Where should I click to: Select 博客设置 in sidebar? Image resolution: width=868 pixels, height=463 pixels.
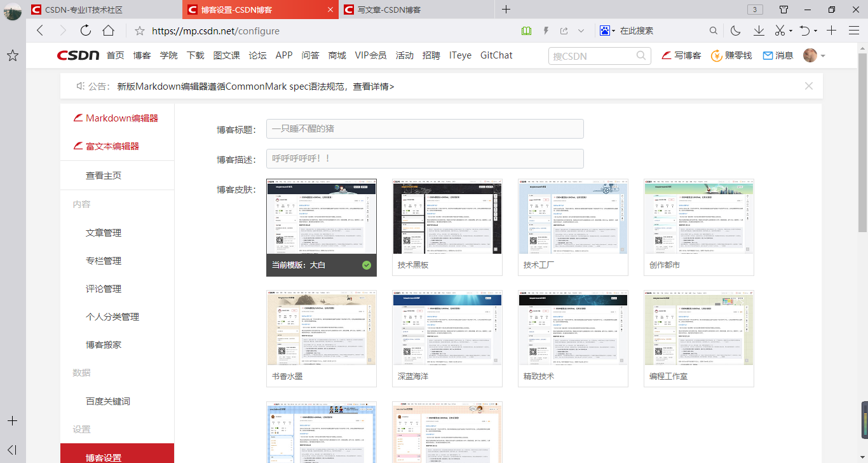pos(117,453)
